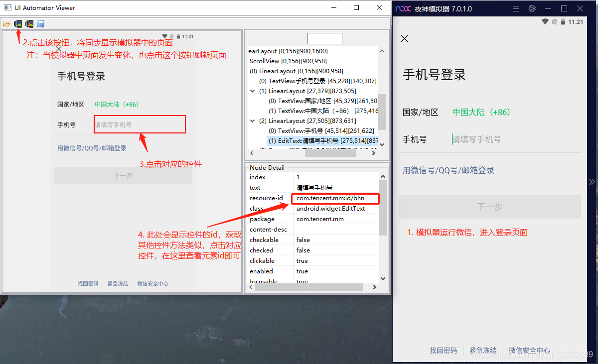Screen dimensions: 598x364
Task: Click the compressed hierarchy Device Screenshot icon
Action: click(29, 23)
